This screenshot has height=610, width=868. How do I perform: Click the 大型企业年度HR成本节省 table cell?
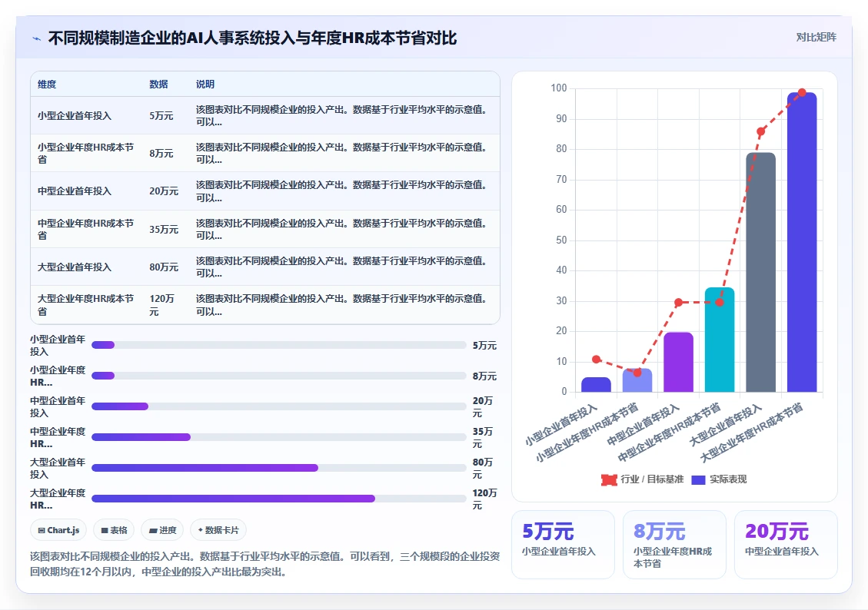[x=86, y=305]
